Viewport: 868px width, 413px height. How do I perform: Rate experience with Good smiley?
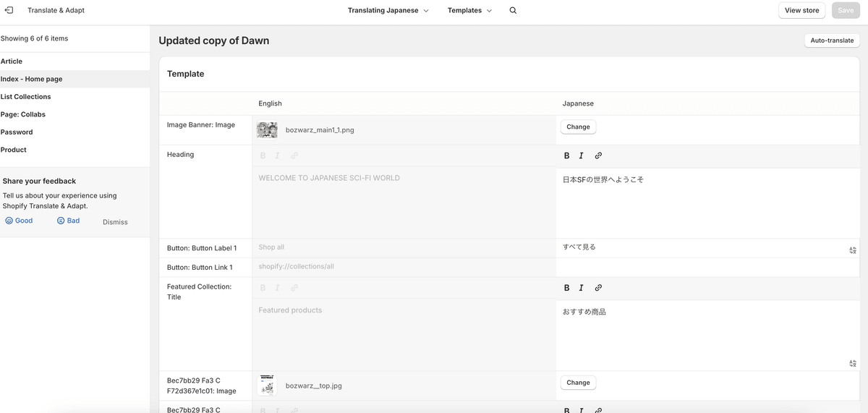coord(19,221)
